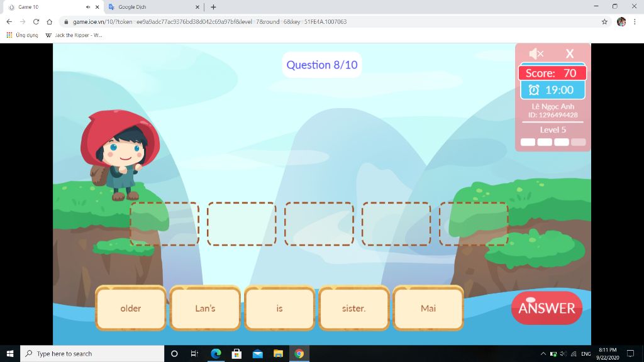Pick the word tile 'is'
Viewport: 644px width, 362px height.
pyautogui.click(x=279, y=308)
